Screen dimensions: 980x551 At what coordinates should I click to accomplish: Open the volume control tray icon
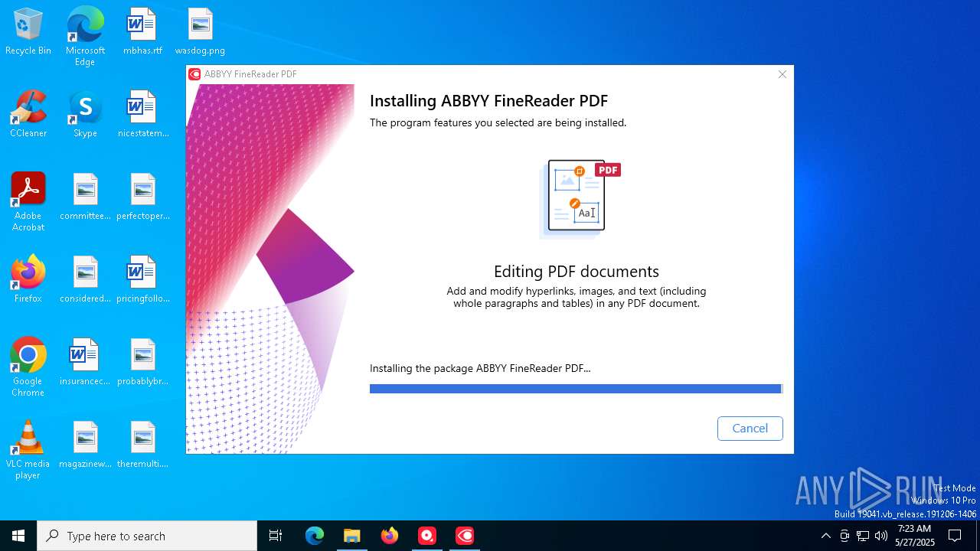[x=881, y=536]
